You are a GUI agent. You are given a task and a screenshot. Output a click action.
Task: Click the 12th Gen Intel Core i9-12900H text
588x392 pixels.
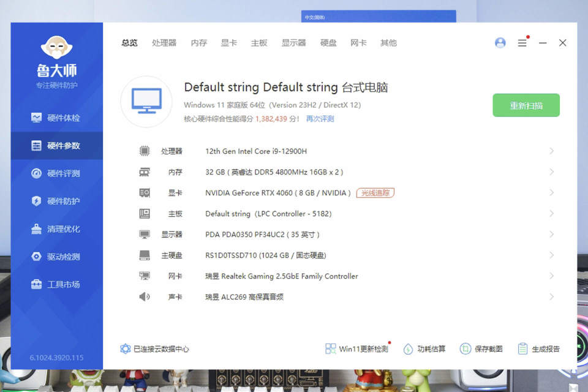pos(256,151)
